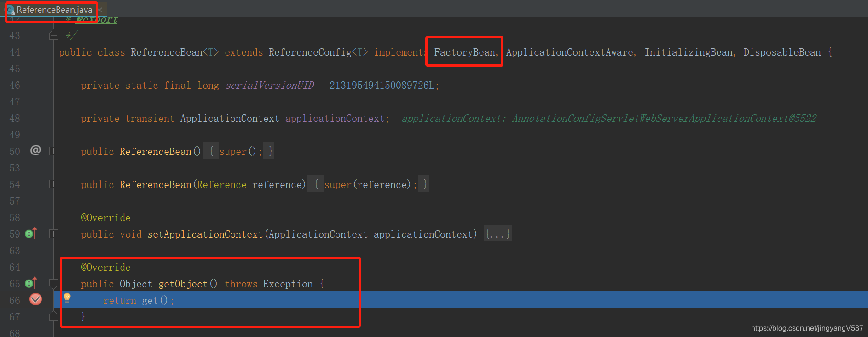This screenshot has height=337, width=868.
Task: Click the lightbulb intention icon on line 66
Action: [x=67, y=298]
